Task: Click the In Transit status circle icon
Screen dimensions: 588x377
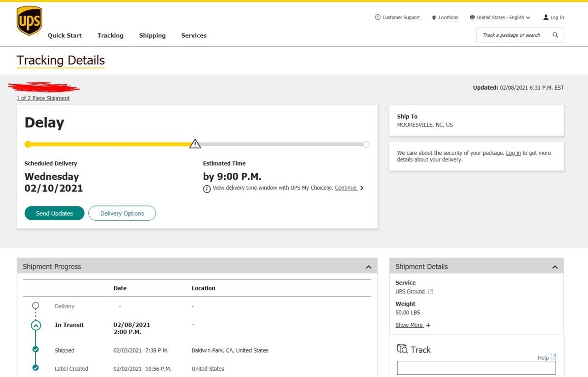Action: coord(36,326)
